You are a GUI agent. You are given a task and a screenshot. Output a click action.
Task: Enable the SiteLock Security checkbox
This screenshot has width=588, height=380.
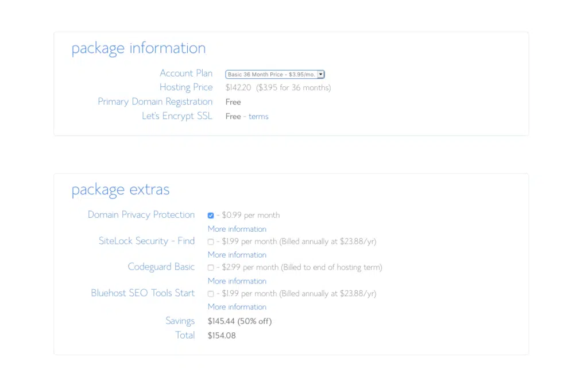(211, 241)
